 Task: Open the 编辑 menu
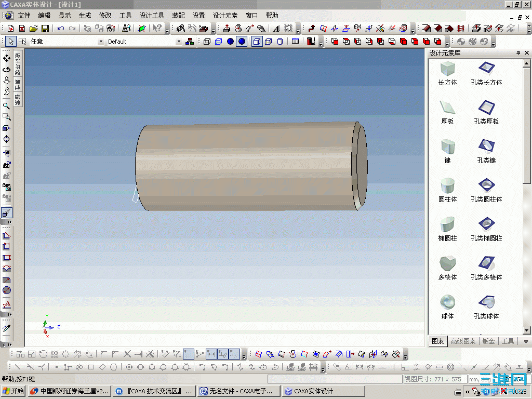coord(45,15)
